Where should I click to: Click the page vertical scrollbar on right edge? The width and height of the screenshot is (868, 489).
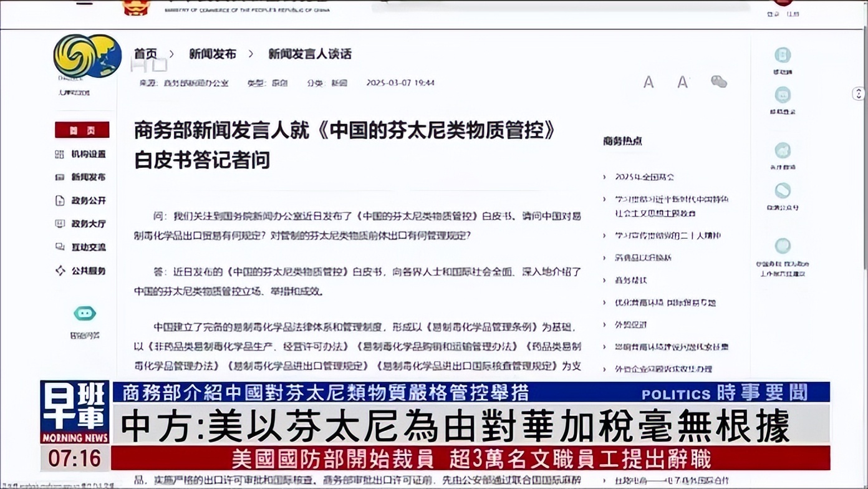pos(865,187)
